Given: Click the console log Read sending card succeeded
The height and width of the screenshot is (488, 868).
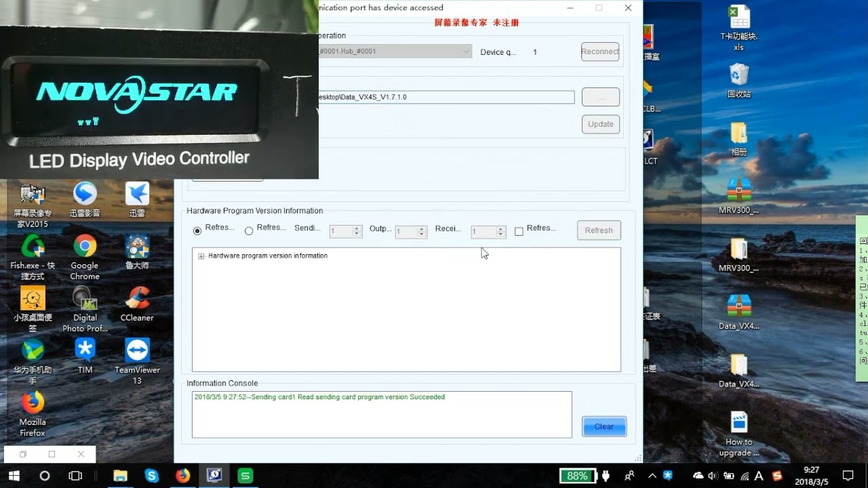Looking at the screenshot, I should (319, 397).
